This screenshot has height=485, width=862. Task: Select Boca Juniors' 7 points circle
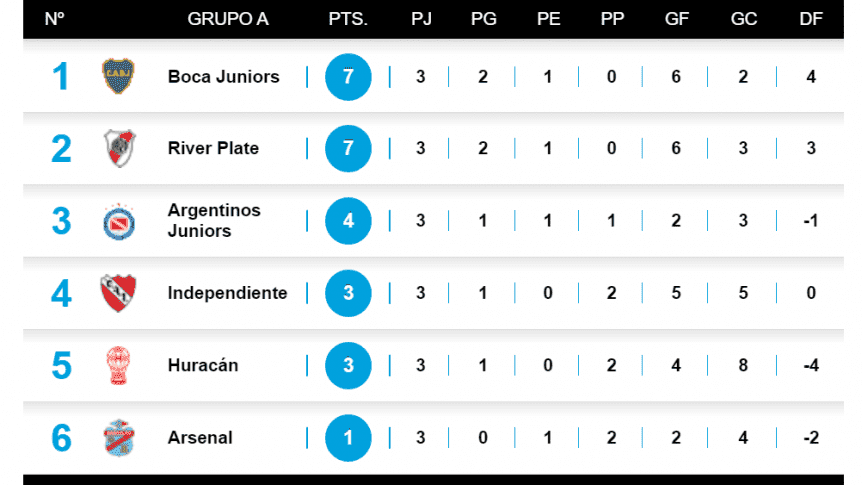[x=348, y=76]
